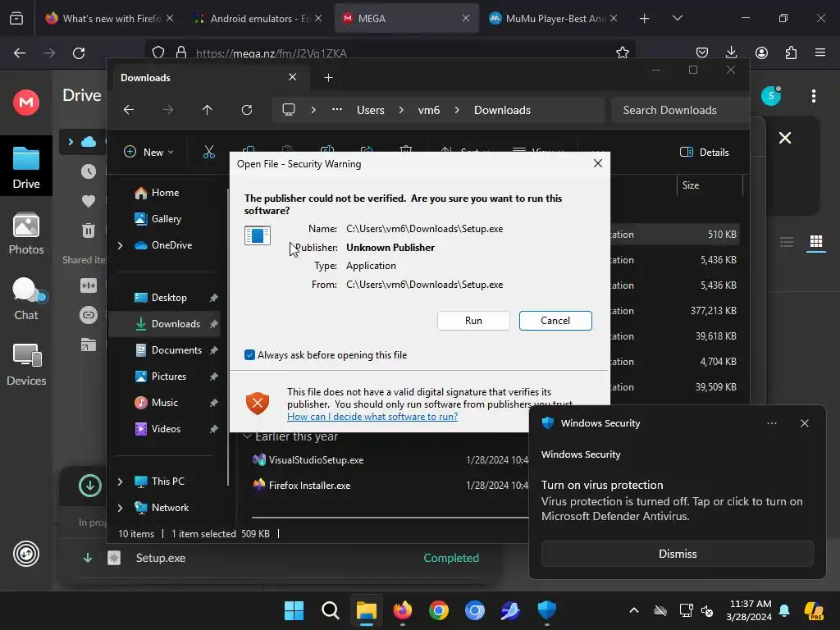Open the taskbar clock showing 11:37 AM
Viewport: 840px width, 630px height.
click(x=750, y=610)
